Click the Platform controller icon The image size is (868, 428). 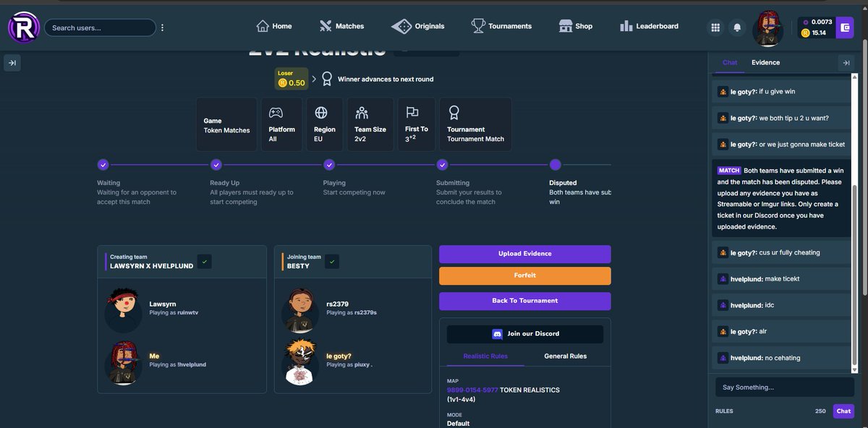pyautogui.click(x=276, y=113)
